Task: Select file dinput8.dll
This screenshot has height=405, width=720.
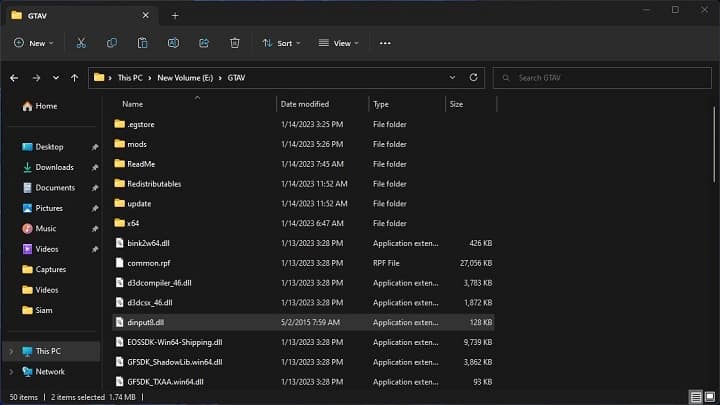Action: (x=304, y=322)
